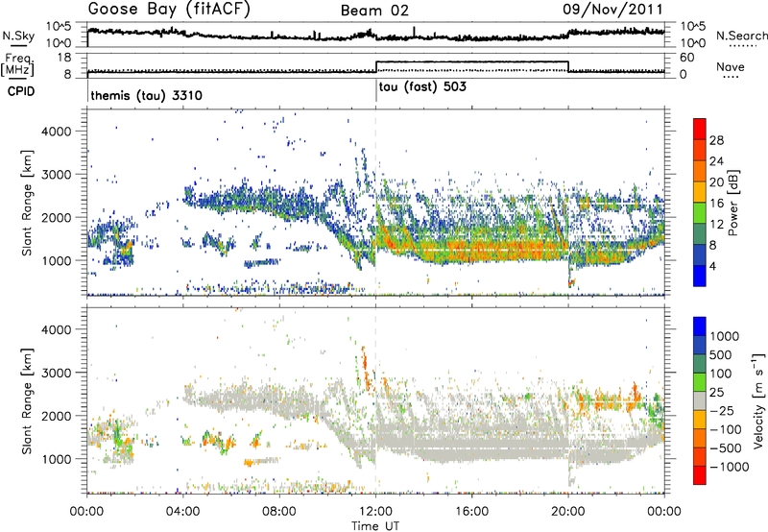768x532 pixels.
Task: Pick the light green 12–16 dB Power segment
Action: point(700,213)
